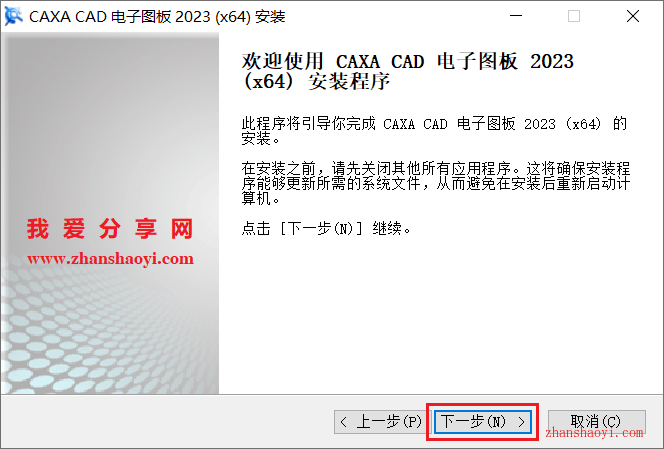Go to next step with 下一步(N)
Viewport: 664px width, 449px height.
pyautogui.click(x=483, y=422)
